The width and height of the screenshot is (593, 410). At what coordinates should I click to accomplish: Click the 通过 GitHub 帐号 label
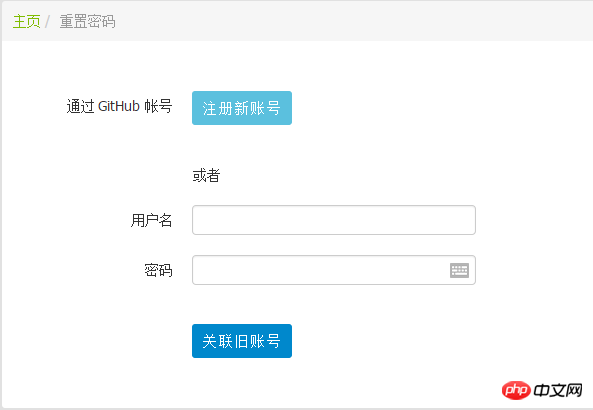[x=120, y=106]
